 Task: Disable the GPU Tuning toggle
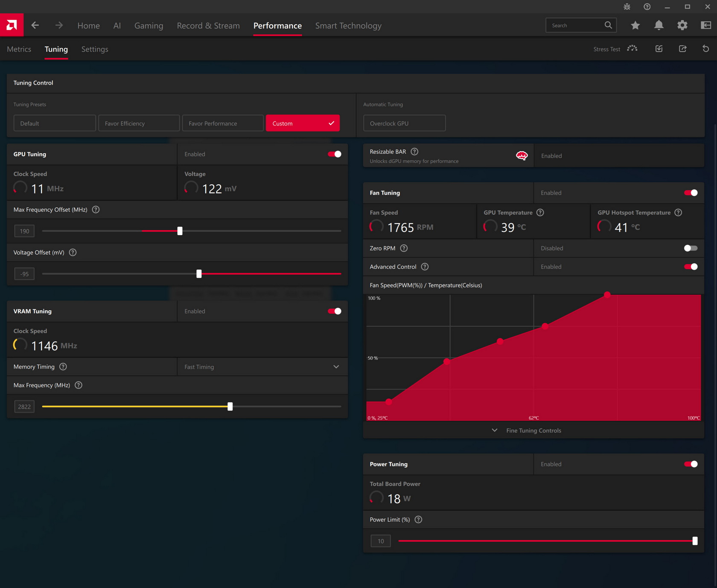click(x=334, y=154)
